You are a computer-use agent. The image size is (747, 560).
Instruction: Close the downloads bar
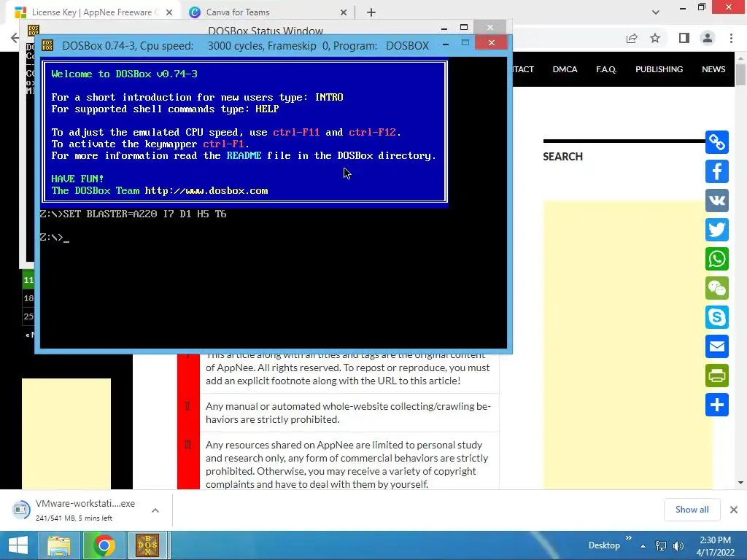click(x=734, y=510)
